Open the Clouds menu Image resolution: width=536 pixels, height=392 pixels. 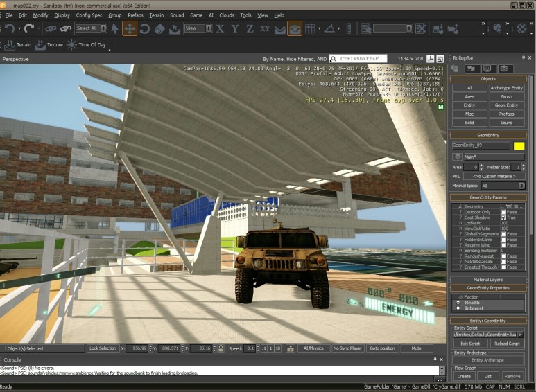point(227,15)
